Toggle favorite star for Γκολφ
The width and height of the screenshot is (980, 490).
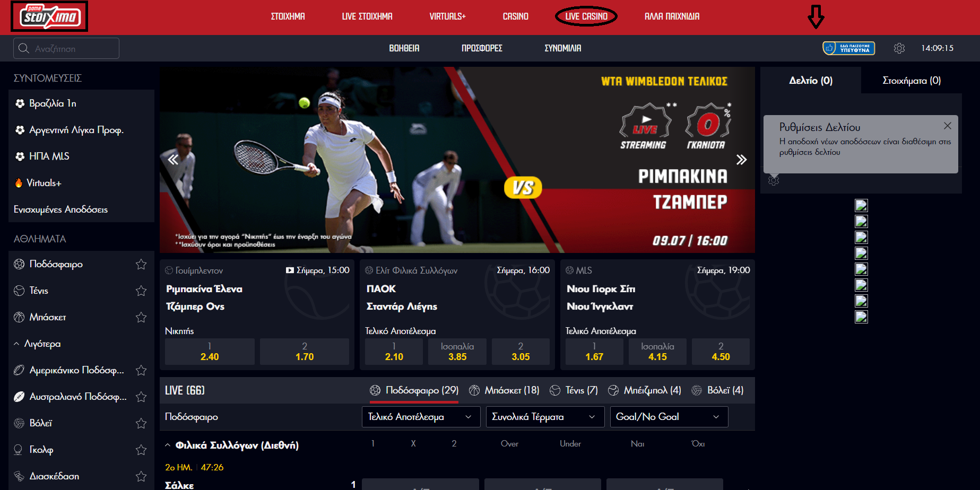141,450
